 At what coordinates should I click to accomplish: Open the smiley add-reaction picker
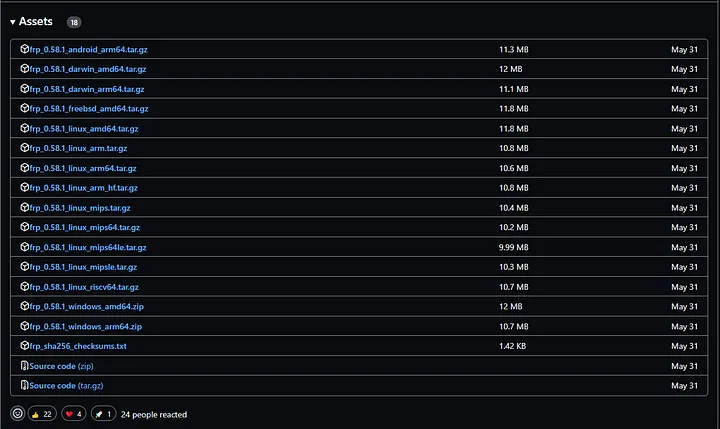[x=17, y=413]
